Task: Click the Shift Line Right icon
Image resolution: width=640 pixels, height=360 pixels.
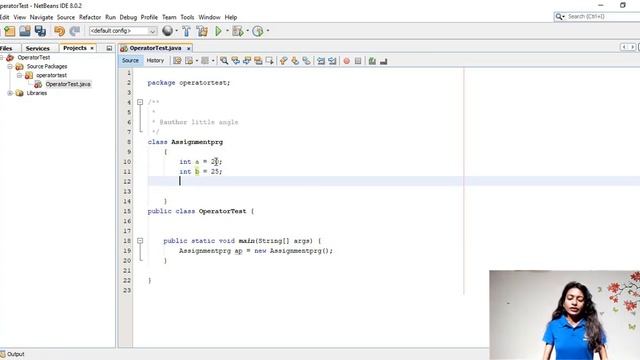Action: point(333,61)
